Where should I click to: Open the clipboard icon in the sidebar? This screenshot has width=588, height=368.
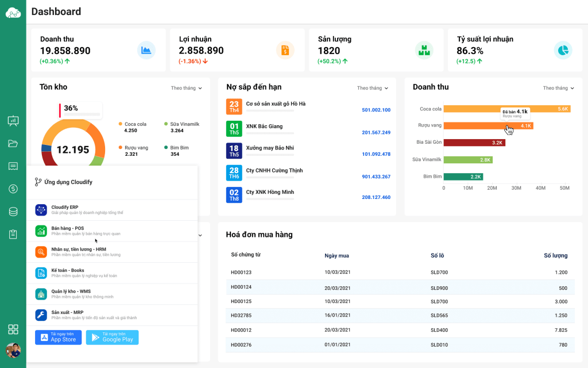(x=13, y=233)
